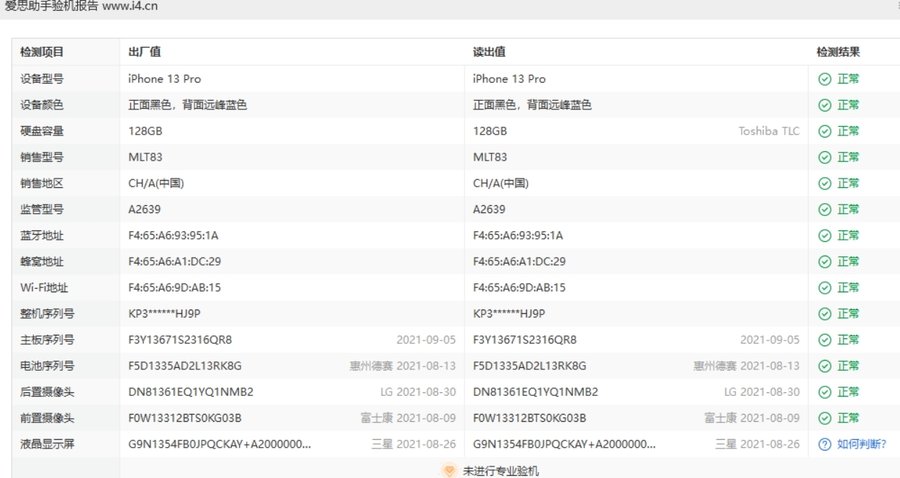Select the 设备颜色 row label
This screenshot has height=478, width=900.
click(x=42, y=105)
